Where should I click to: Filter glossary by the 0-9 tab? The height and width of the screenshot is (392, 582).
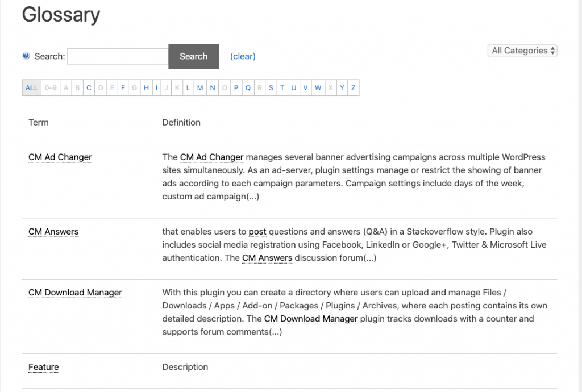[50, 87]
